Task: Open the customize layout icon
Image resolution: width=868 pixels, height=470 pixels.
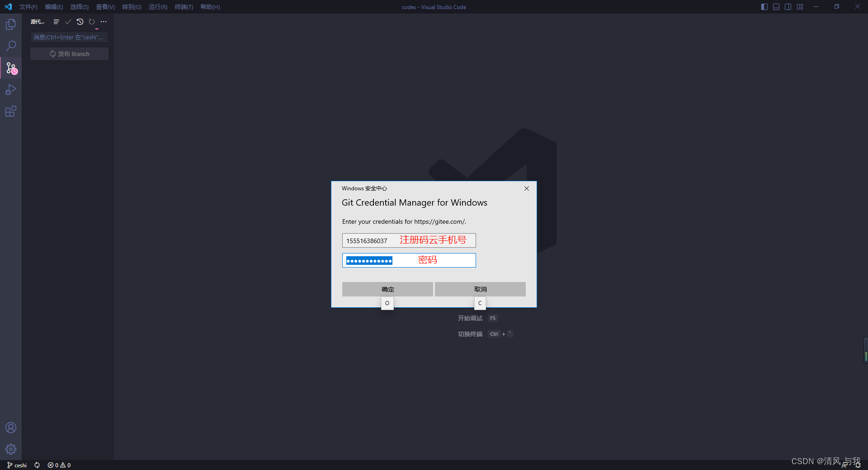Action: tap(800, 7)
